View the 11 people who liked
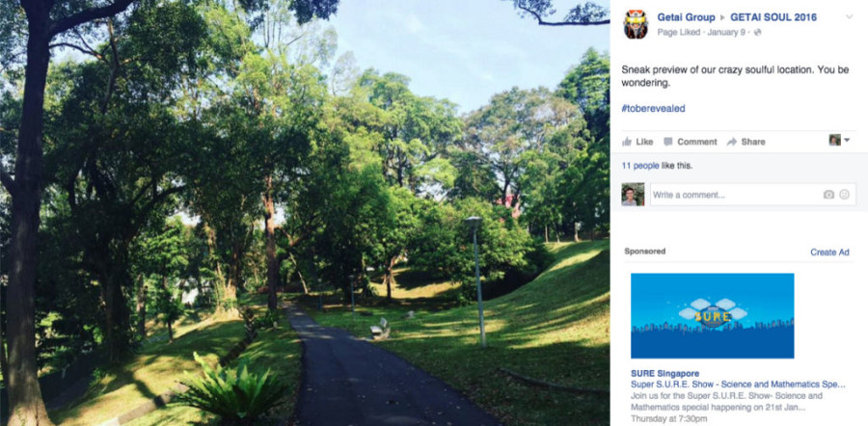This screenshot has height=426, width=868. [640, 166]
